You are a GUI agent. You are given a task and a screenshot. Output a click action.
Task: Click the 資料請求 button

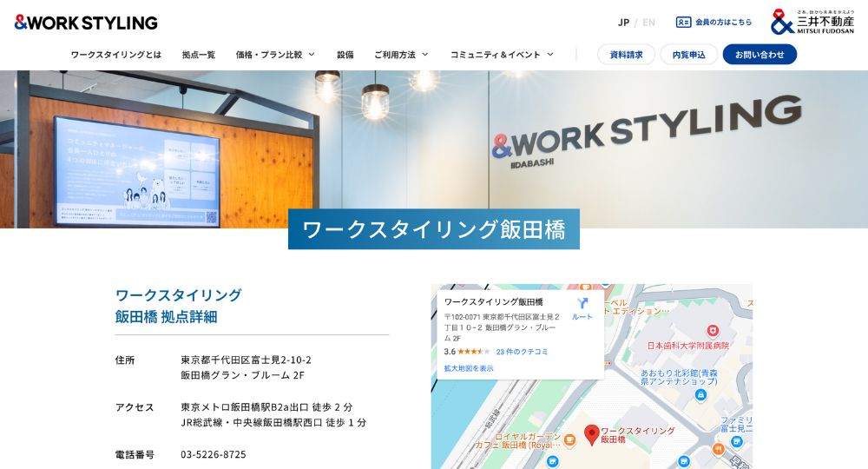tap(626, 55)
